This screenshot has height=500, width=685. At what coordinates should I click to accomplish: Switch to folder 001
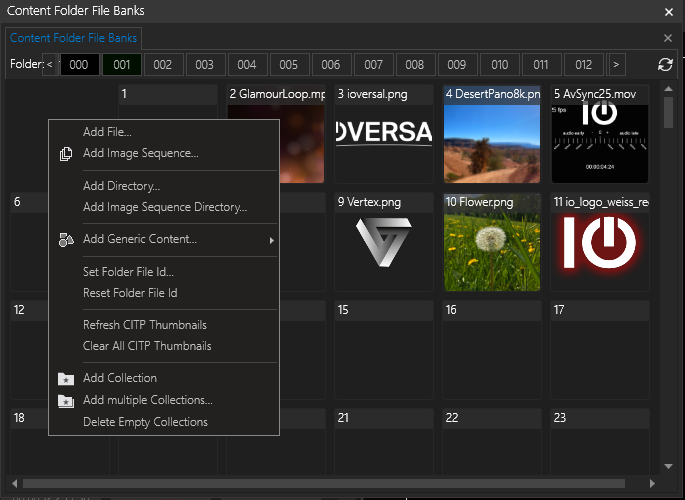121,65
